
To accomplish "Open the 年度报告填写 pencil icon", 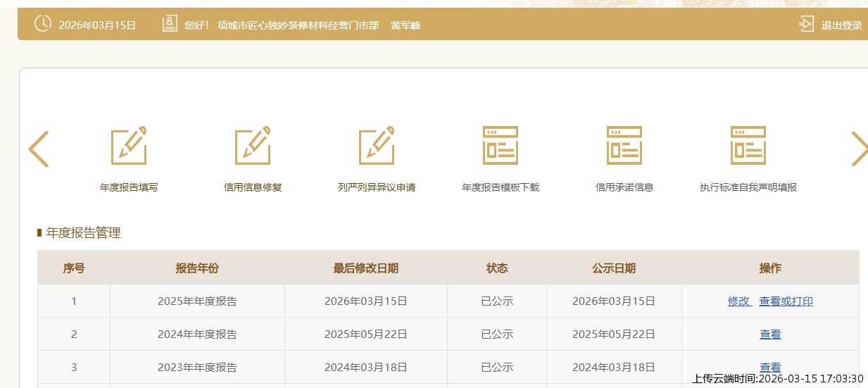I will pos(129,146).
